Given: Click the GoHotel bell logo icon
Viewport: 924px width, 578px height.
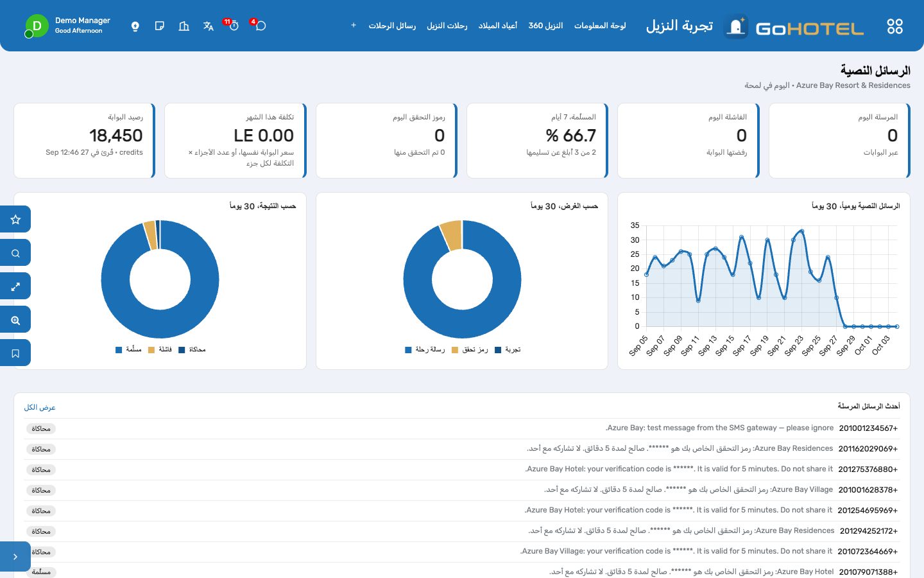Looking at the screenshot, I should coord(736,26).
